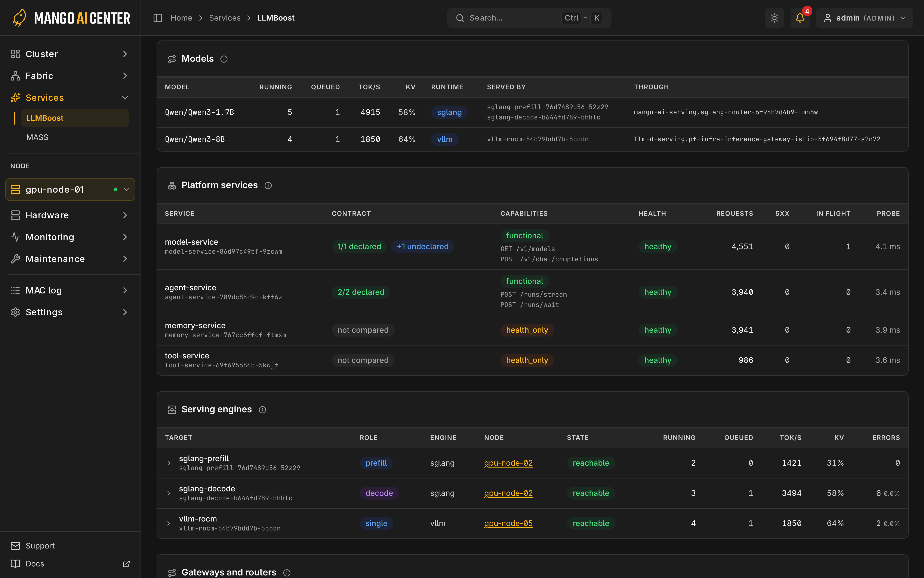Viewport: 924px width, 578px height.
Task: Click the sglang runtime badge for Qwen3-1.7B
Action: [x=449, y=112]
